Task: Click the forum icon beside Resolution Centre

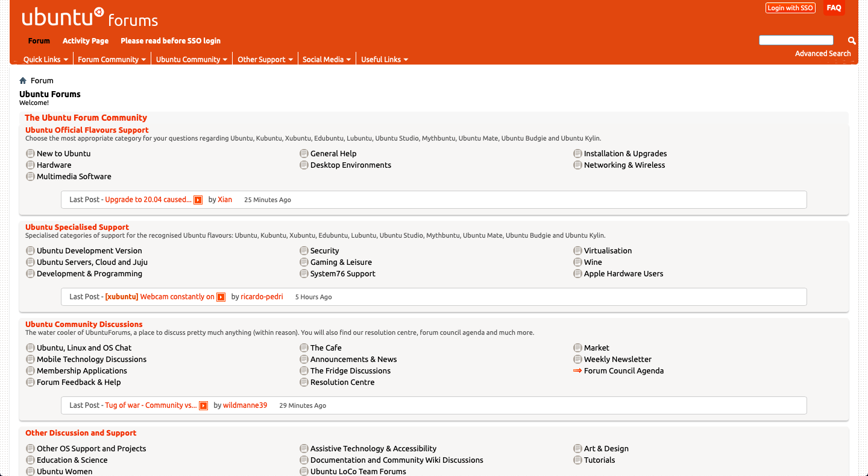Action: (304, 382)
